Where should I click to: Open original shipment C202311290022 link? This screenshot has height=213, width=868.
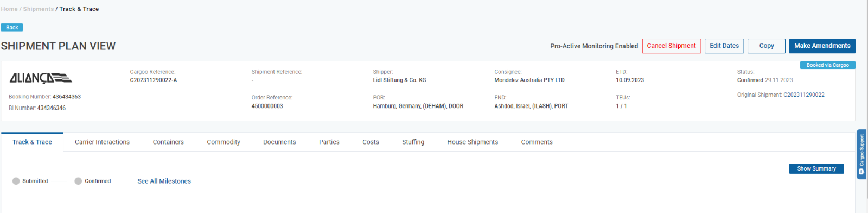click(x=804, y=95)
